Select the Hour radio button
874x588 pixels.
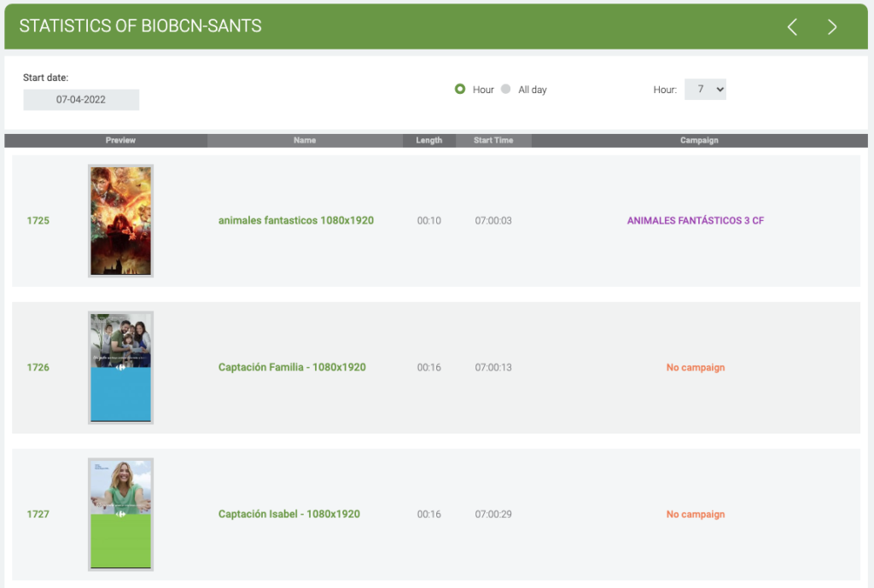(x=460, y=89)
